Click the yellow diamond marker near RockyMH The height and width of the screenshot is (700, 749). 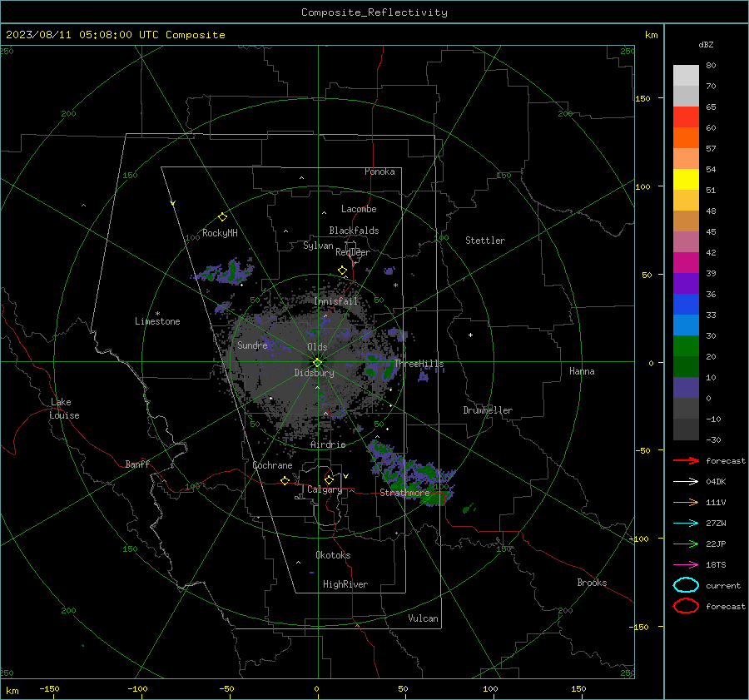(x=222, y=217)
